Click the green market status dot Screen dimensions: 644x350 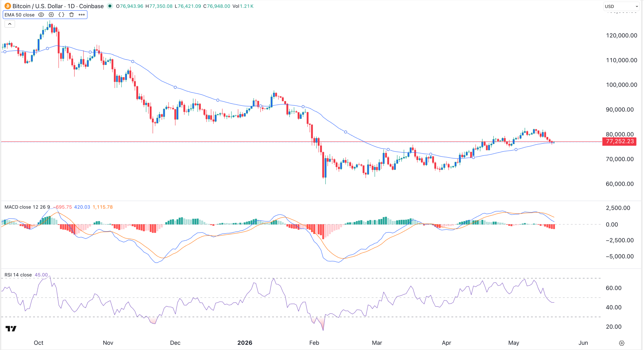pos(110,6)
